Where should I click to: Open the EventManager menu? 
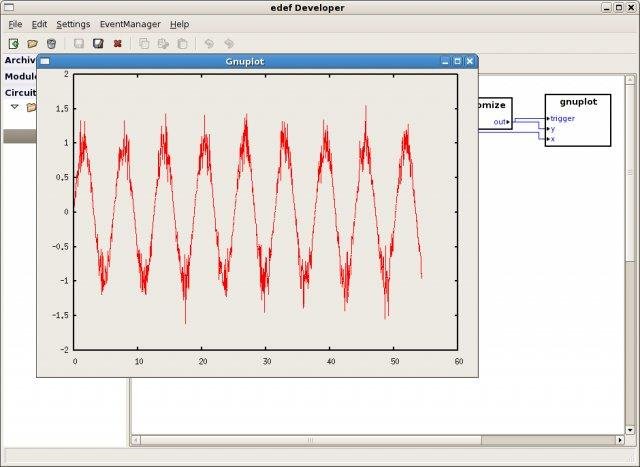tap(130, 24)
